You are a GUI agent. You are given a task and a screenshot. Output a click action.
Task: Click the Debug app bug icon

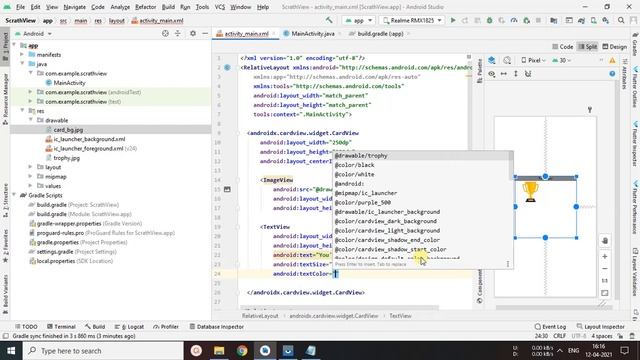[x=489, y=20]
